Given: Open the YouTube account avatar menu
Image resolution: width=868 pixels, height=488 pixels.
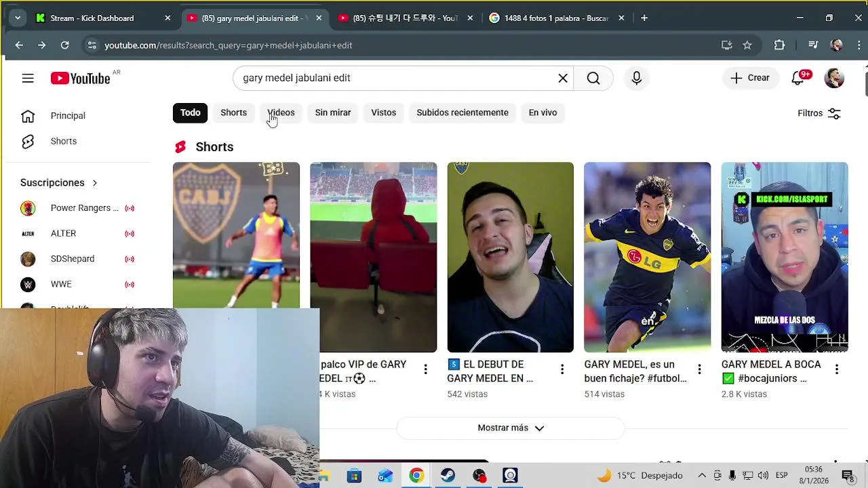Looking at the screenshot, I should tap(834, 78).
